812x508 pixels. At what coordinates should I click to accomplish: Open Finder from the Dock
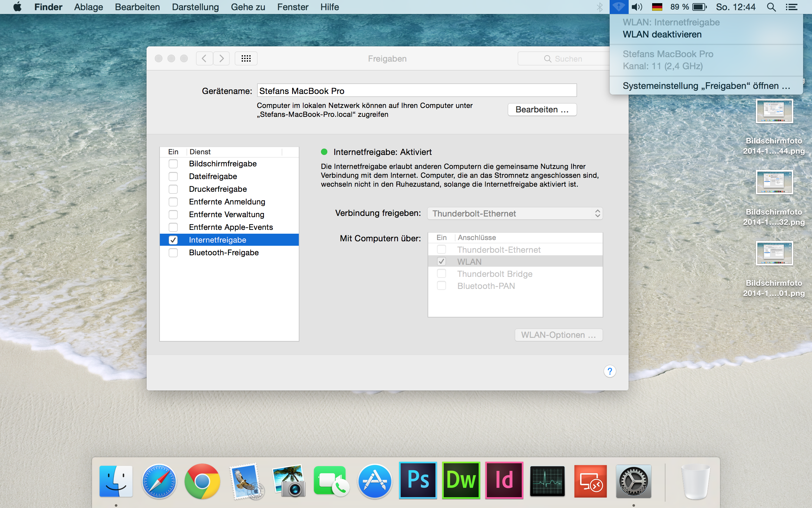(x=116, y=481)
